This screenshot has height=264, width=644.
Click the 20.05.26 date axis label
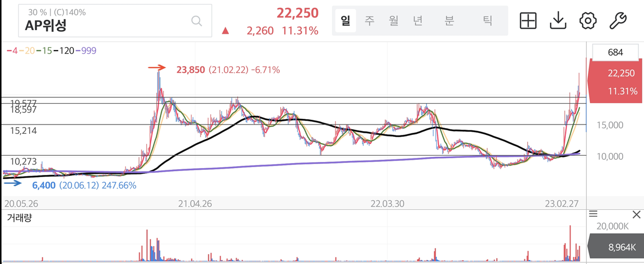(x=22, y=204)
